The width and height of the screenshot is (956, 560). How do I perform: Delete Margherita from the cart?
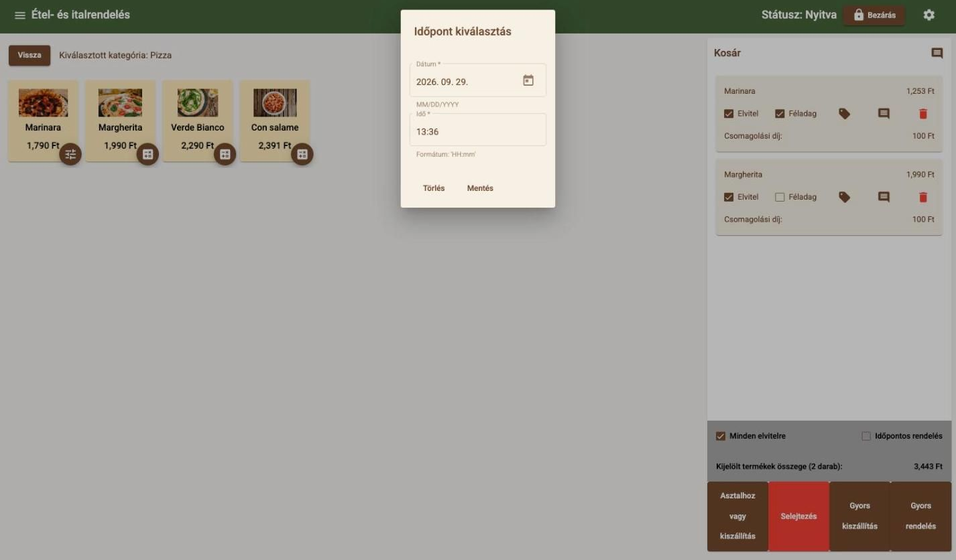click(x=923, y=197)
